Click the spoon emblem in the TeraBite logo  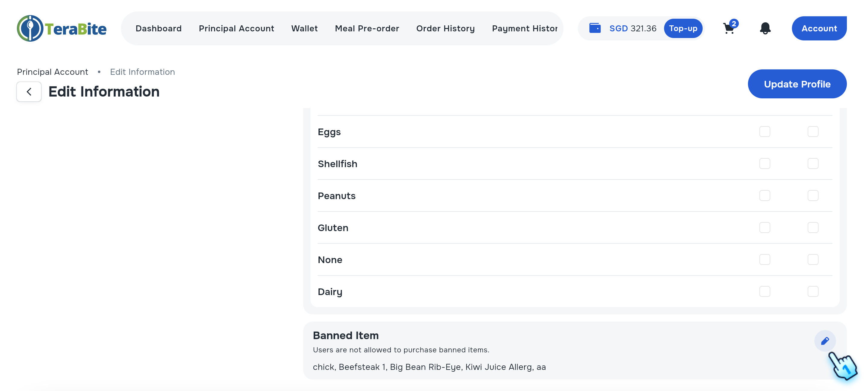(x=30, y=28)
